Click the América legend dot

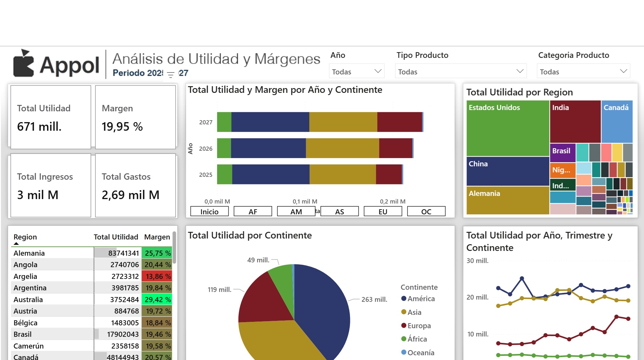click(x=404, y=299)
